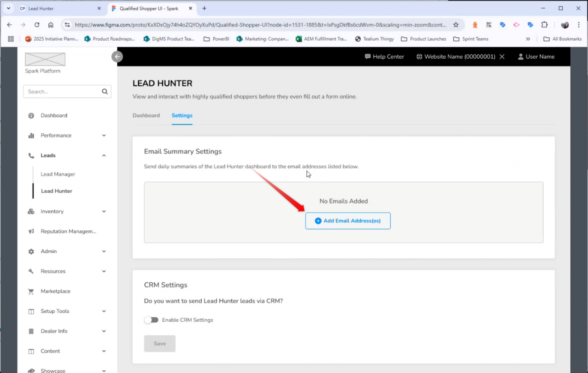Expand the Inventory menu chevron
Image resolution: width=588 pixels, height=373 pixels.
[x=104, y=211]
